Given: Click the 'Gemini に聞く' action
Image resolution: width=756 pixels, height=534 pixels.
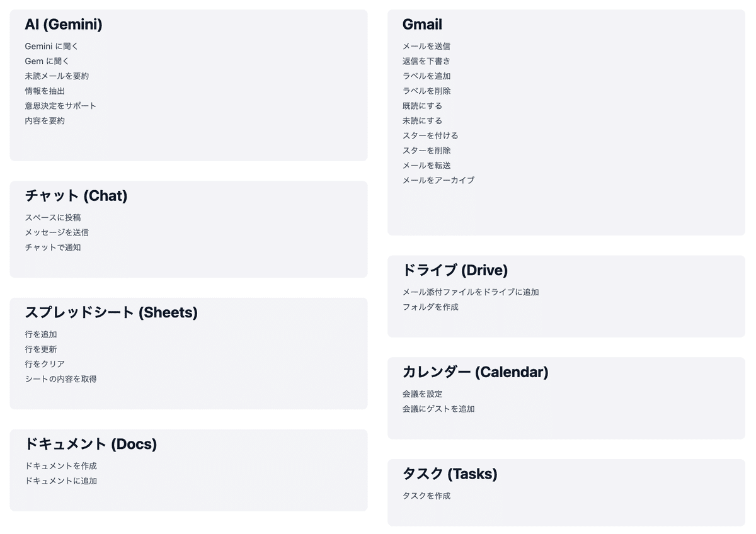Looking at the screenshot, I should click(x=52, y=46).
